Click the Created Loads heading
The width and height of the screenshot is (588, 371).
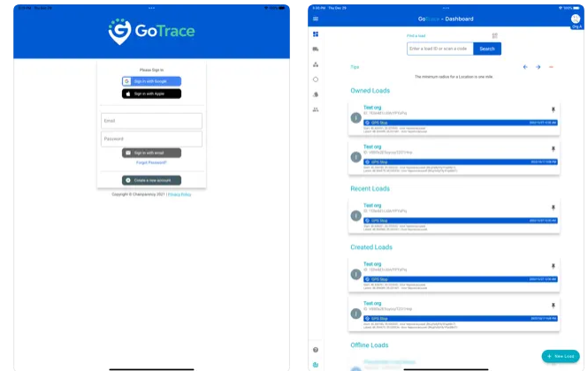pos(371,247)
